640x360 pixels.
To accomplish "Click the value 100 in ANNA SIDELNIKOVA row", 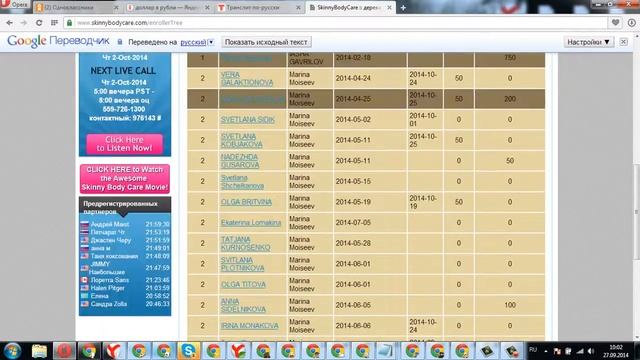I will (x=510, y=305).
